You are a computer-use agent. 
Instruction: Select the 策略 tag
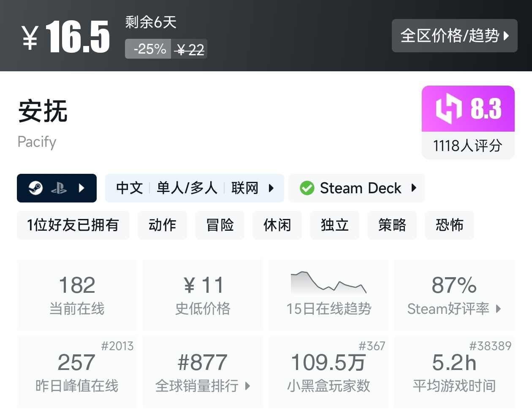coord(392,225)
